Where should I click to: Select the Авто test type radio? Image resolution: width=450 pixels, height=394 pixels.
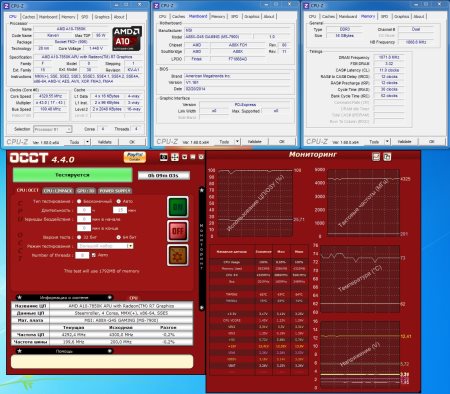(x=118, y=201)
